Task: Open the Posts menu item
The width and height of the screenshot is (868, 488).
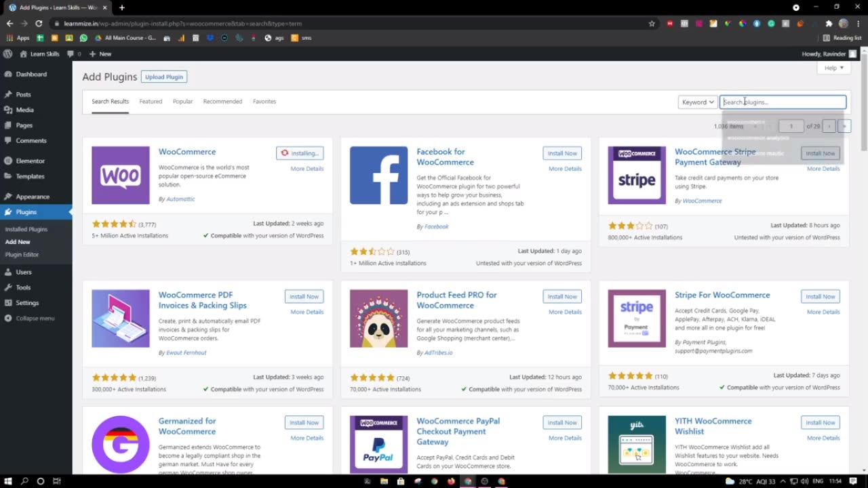Action: (23, 94)
